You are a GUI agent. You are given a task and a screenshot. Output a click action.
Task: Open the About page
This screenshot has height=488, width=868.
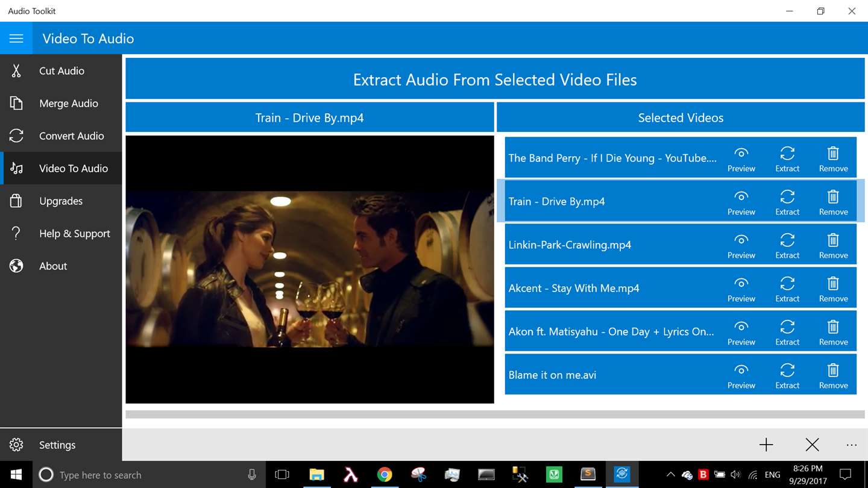(x=61, y=266)
